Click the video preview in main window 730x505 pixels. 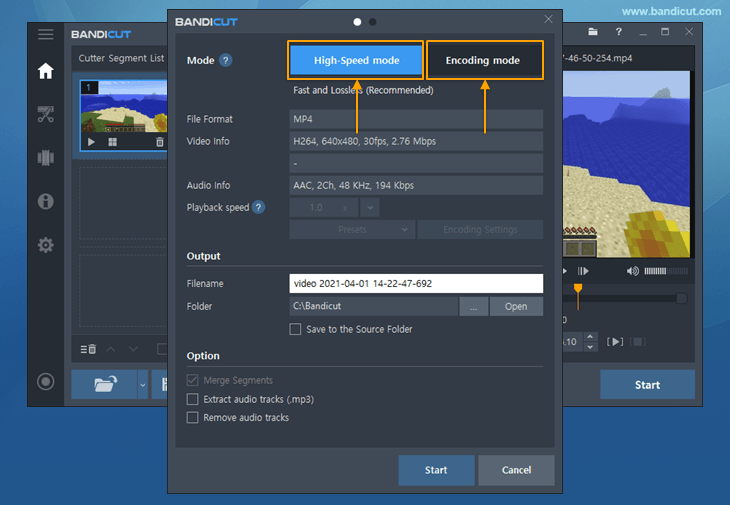pyautogui.click(x=626, y=164)
